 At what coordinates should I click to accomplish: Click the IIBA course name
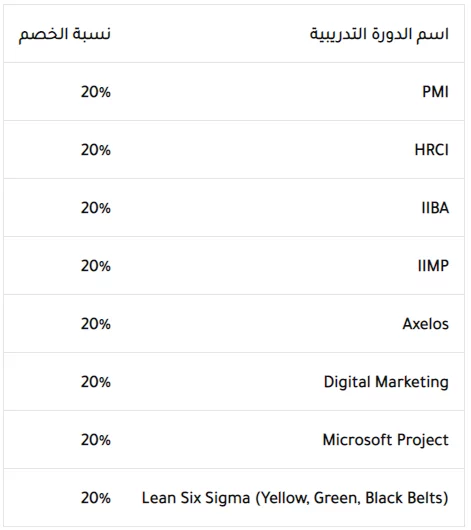pyautogui.click(x=435, y=208)
